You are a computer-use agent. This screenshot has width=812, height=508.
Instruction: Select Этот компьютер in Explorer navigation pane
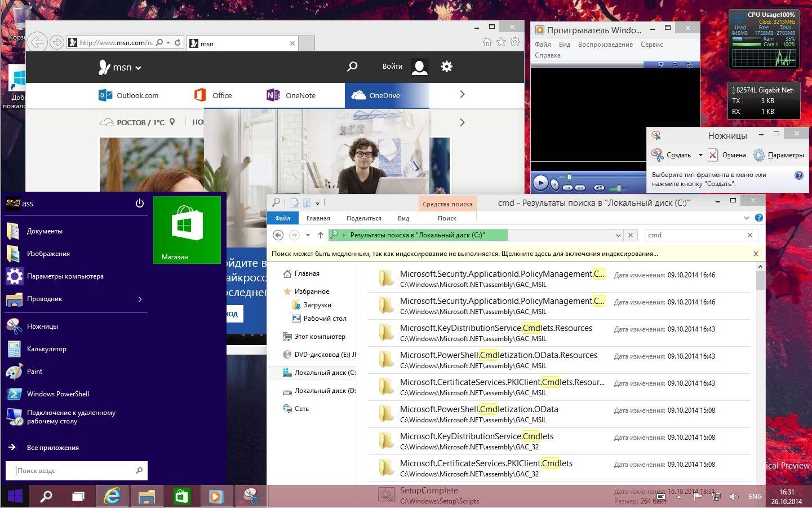point(314,337)
